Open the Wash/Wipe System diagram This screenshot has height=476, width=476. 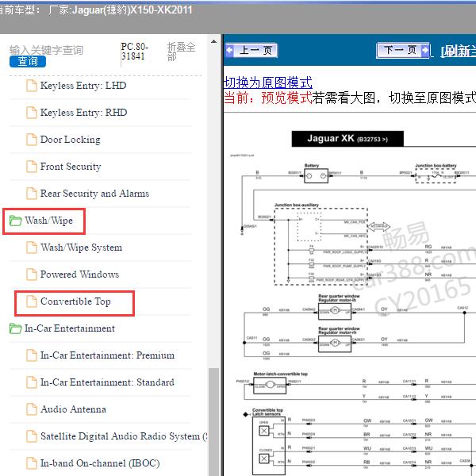coord(81,248)
